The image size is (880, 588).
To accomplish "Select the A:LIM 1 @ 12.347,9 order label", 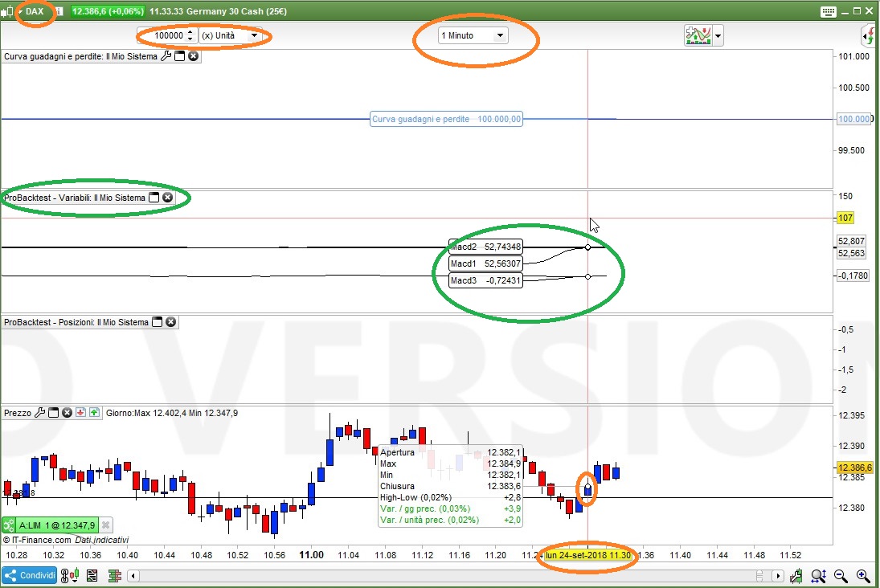I will point(57,525).
